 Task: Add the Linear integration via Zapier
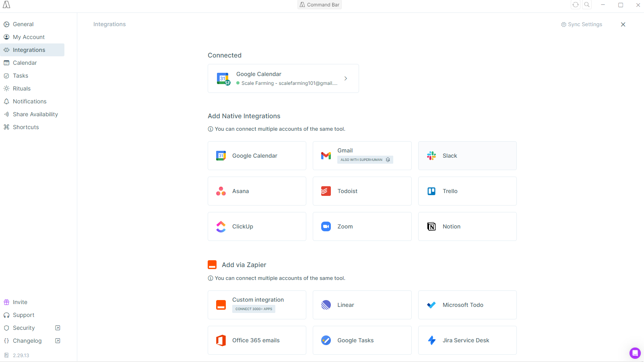[362, 305]
